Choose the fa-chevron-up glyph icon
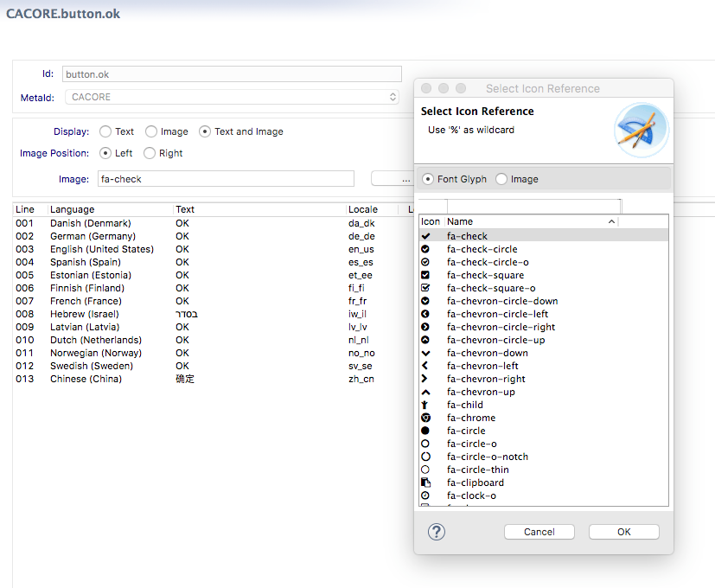This screenshot has height=588, width=715. tap(425, 392)
